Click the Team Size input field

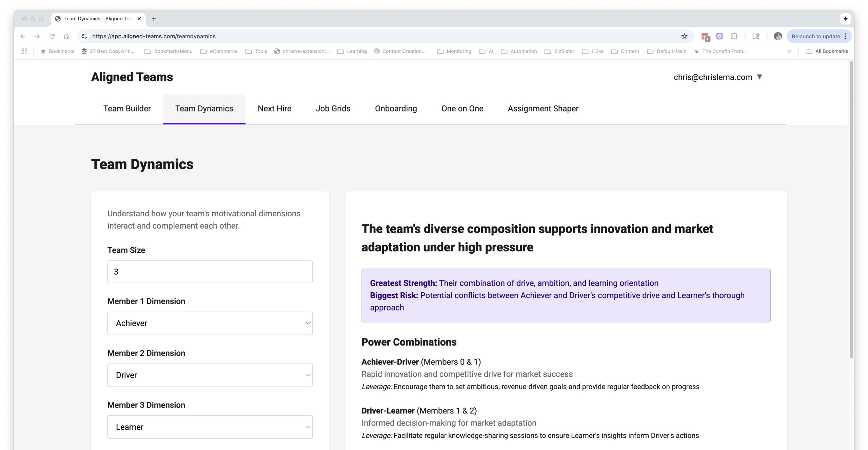210,272
